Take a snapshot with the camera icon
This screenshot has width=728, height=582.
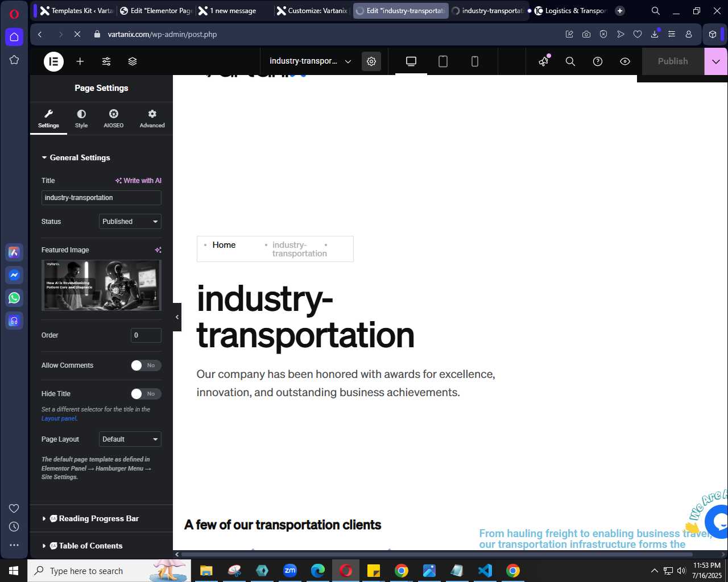tap(586, 34)
